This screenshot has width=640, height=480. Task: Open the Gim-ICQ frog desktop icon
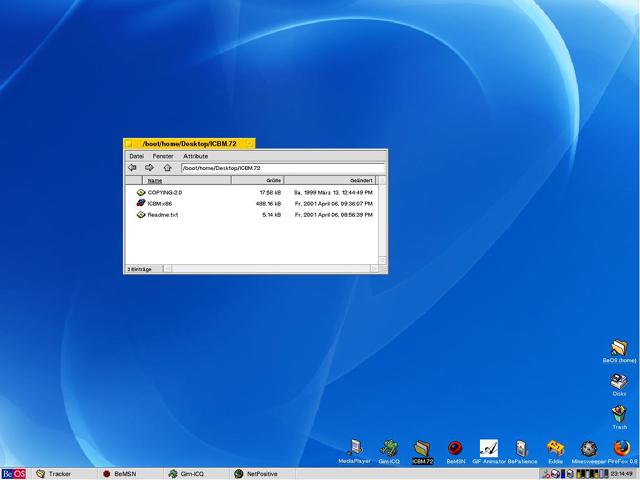[x=389, y=448]
